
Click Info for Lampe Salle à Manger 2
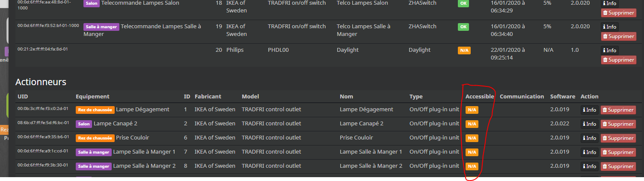[590, 166]
